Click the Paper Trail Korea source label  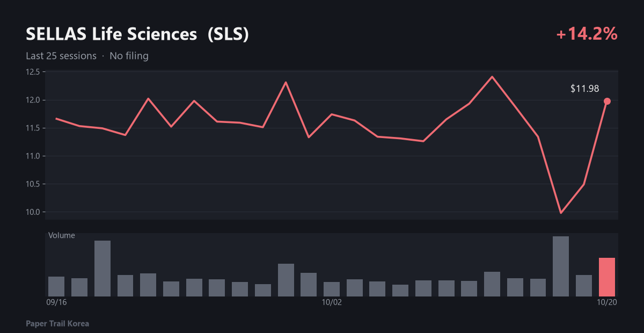point(57,324)
